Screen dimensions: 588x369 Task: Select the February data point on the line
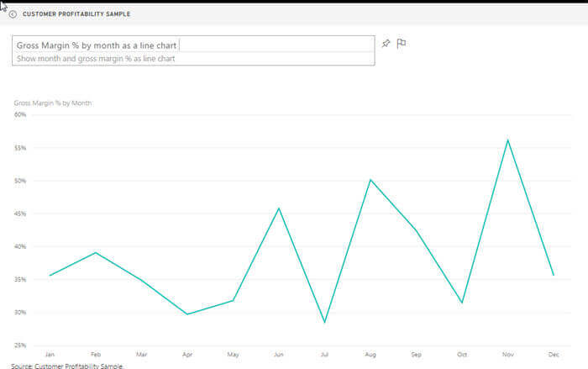point(96,253)
